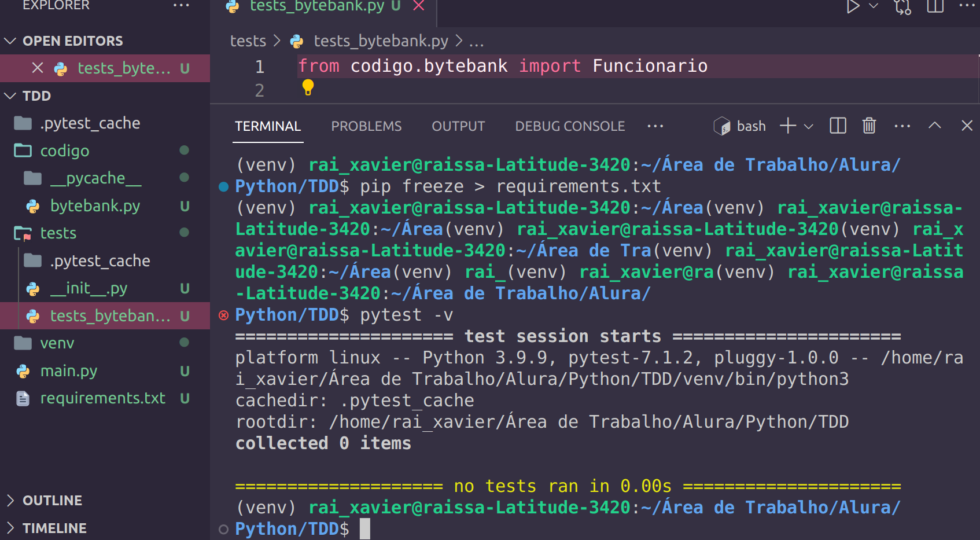Switch to the DEBUG CONSOLE tab

pos(570,126)
